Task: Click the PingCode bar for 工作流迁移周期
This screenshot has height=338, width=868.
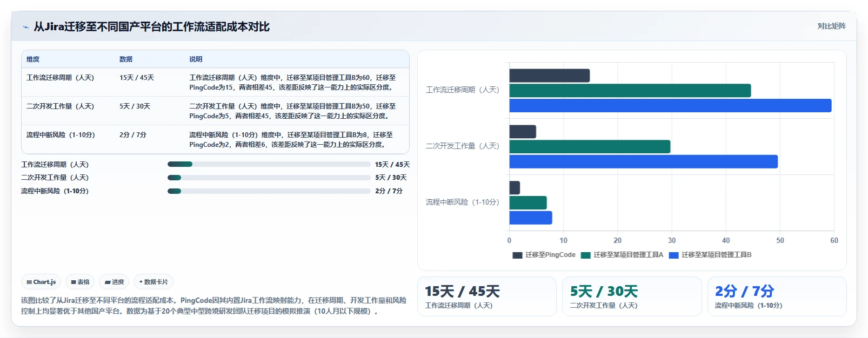Action: 549,76
